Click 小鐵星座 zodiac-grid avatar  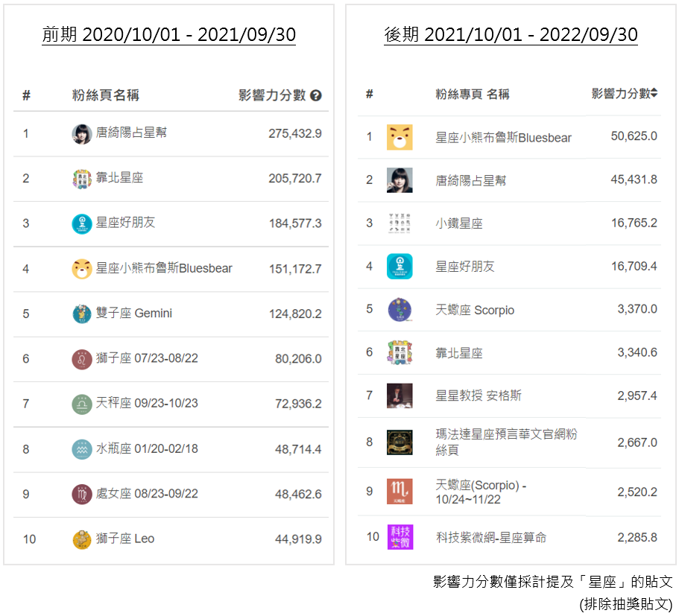(399, 223)
